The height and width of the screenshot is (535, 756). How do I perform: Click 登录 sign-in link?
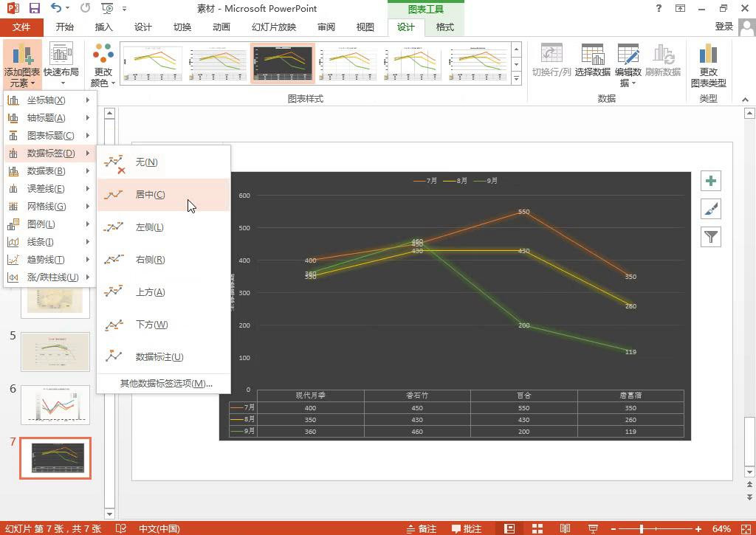point(724,27)
